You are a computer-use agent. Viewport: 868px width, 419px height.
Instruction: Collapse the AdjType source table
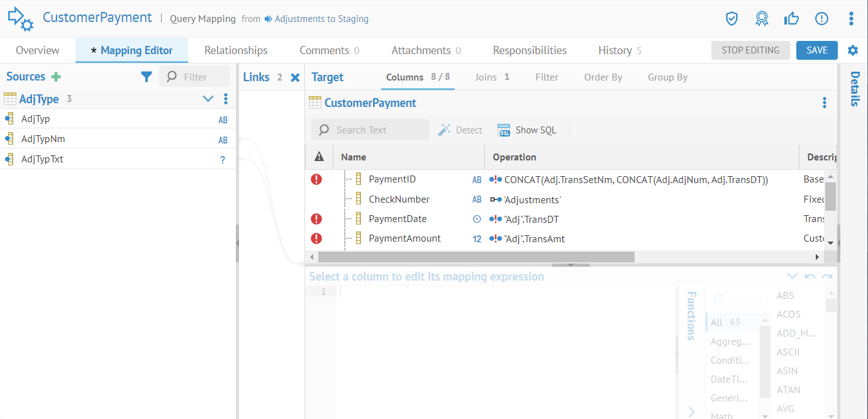pos(208,99)
